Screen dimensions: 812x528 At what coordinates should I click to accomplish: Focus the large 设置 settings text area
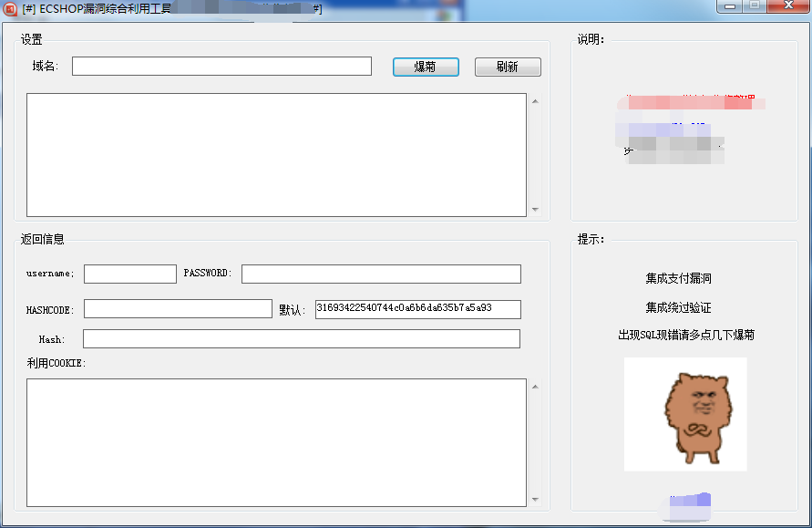pos(276,155)
